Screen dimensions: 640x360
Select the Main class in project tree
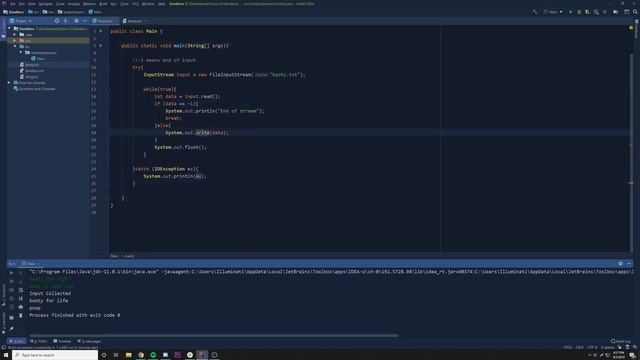pos(38,59)
